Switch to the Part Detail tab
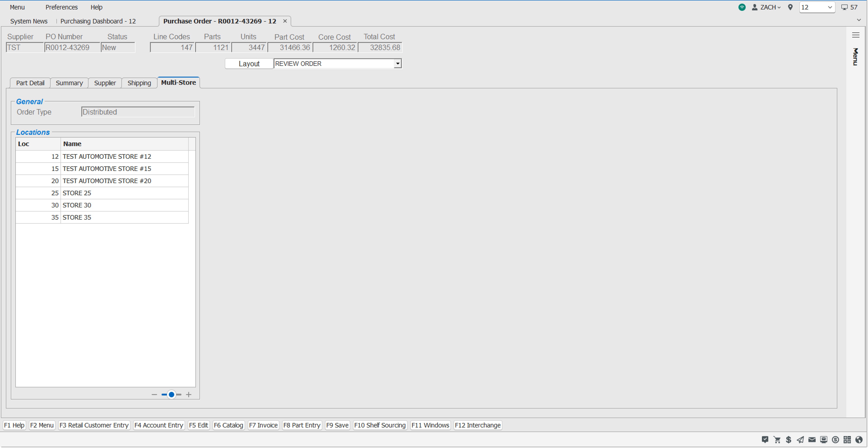The height and width of the screenshot is (448, 868). [30, 83]
